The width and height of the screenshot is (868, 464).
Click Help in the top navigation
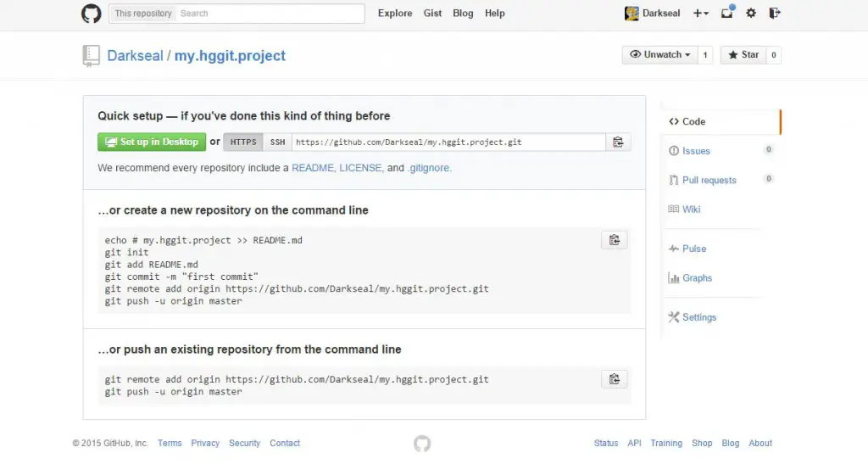click(495, 14)
